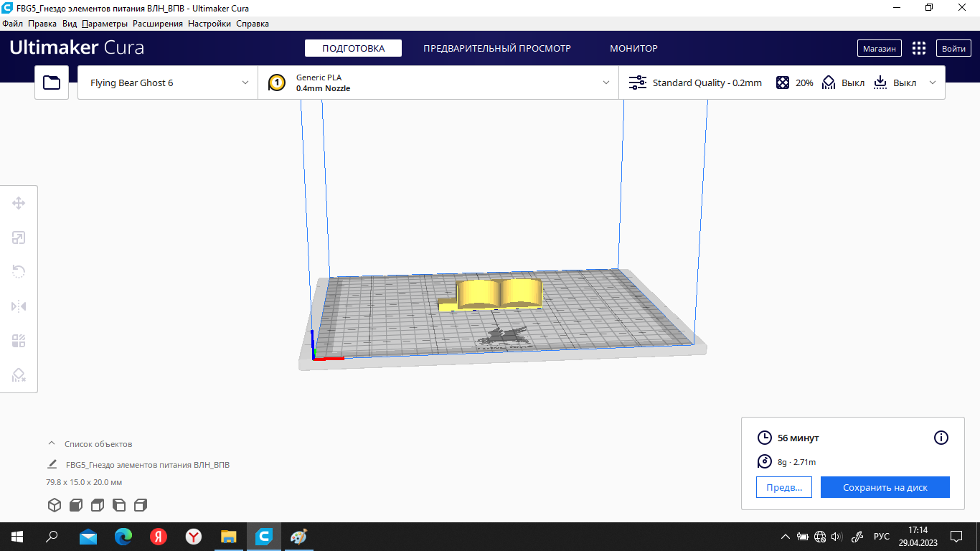Click Standard Quality - 0.2mm profile text
Viewport: 980px width, 551px height.
point(707,83)
